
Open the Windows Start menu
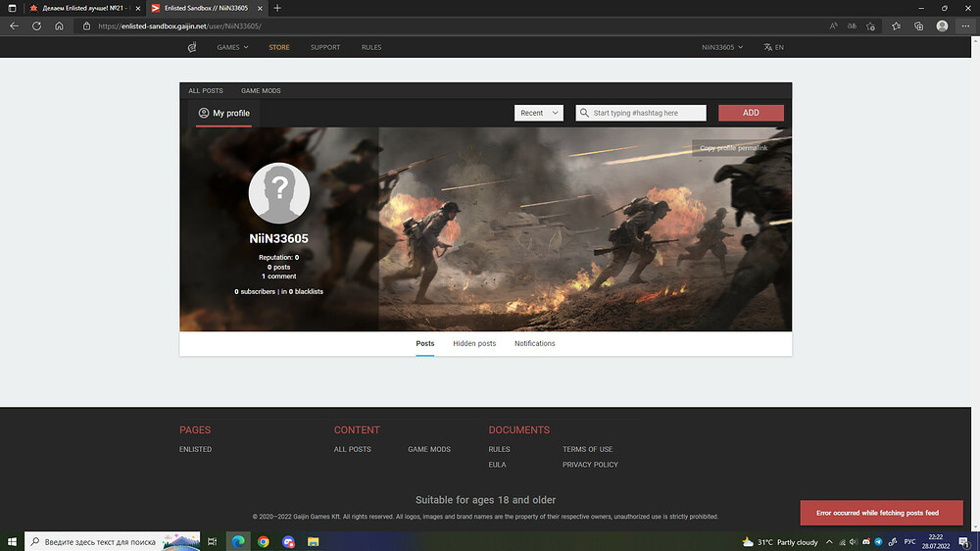(12, 541)
